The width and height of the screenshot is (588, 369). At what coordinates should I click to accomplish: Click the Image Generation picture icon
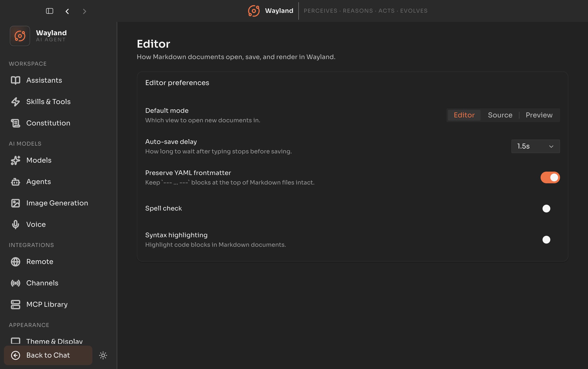point(15,203)
